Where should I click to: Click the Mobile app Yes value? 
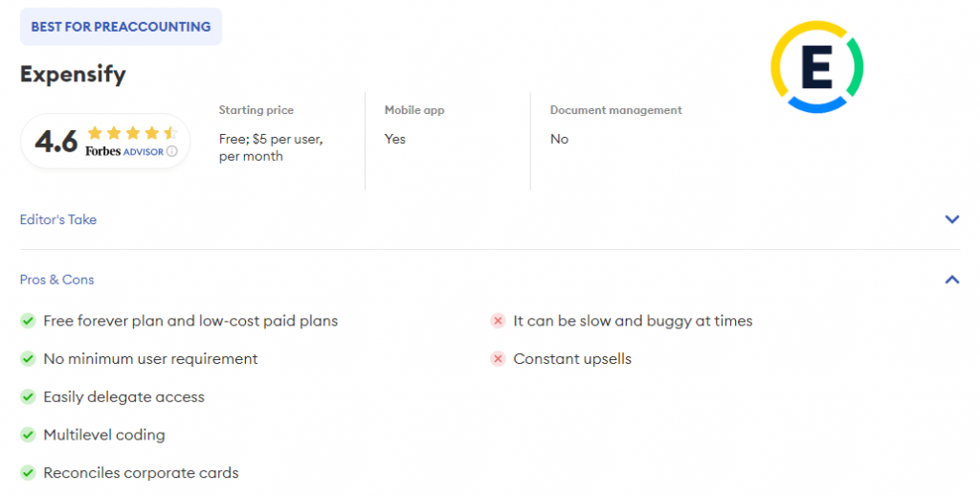click(395, 139)
